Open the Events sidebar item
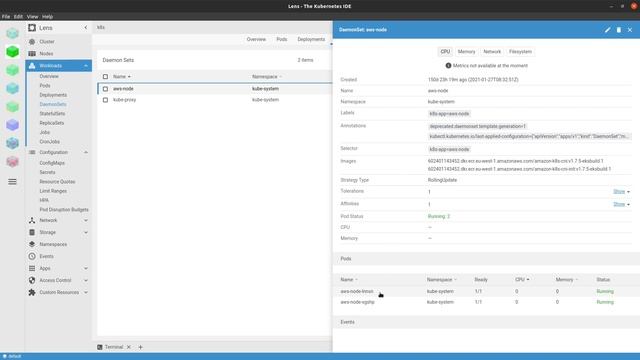 [x=46, y=256]
